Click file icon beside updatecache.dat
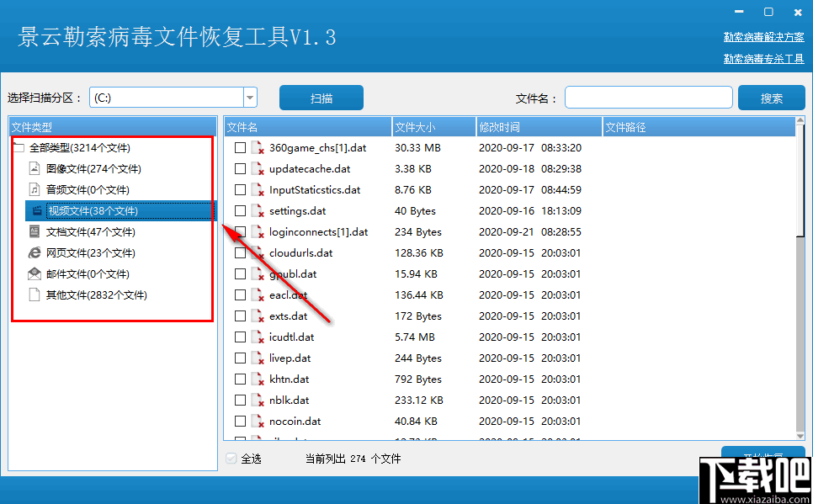The width and height of the screenshot is (813, 504). pyautogui.click(x=258, y=168)
